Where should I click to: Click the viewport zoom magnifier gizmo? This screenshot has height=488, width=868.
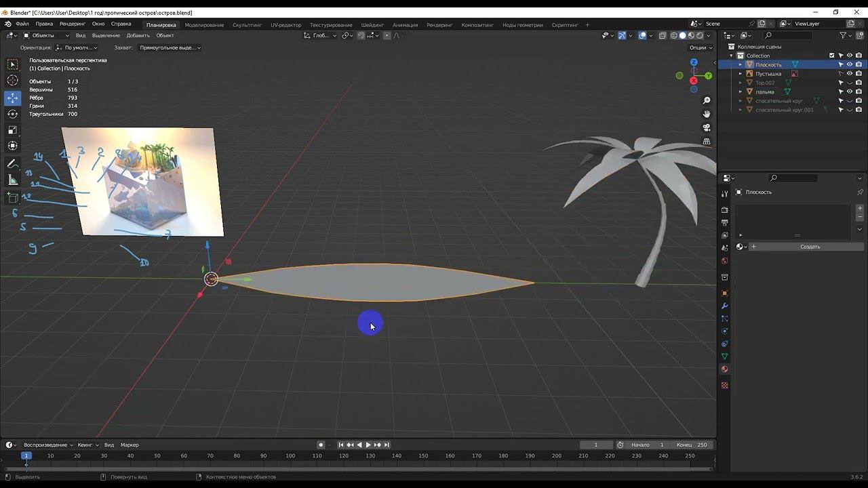click(x=707, y=101)
